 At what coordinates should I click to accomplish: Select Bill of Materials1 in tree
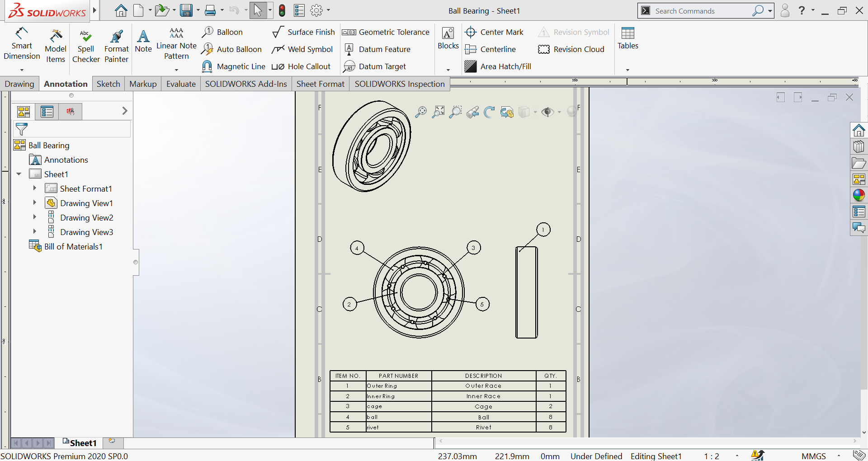73,246
